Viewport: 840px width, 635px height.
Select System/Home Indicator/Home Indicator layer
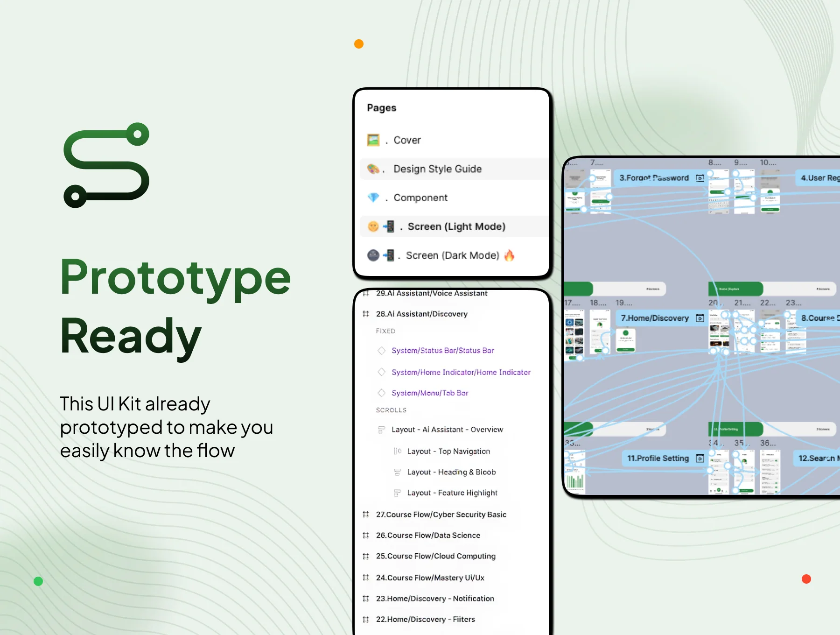[461, 372]
